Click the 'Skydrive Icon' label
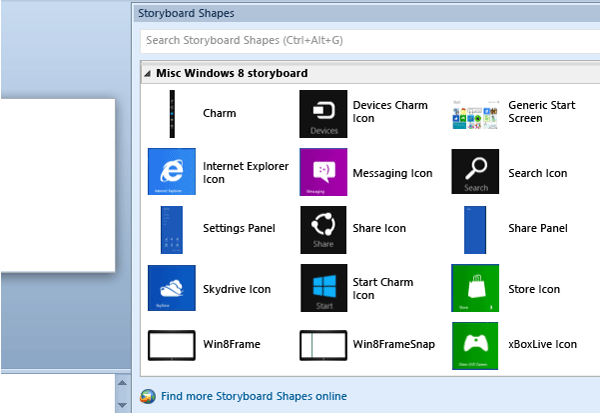This screenshot has height=413, width=600. 237,289
